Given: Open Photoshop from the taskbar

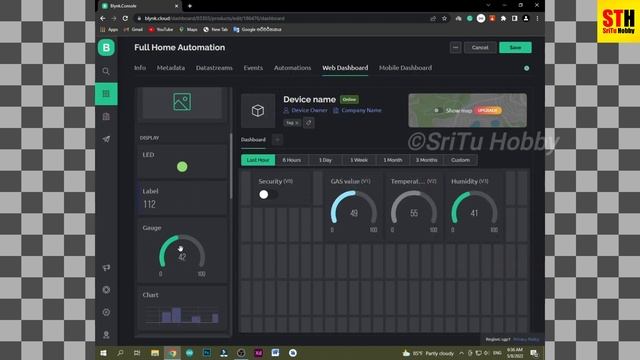Looking at the screenshot, I should coord(207,353).
